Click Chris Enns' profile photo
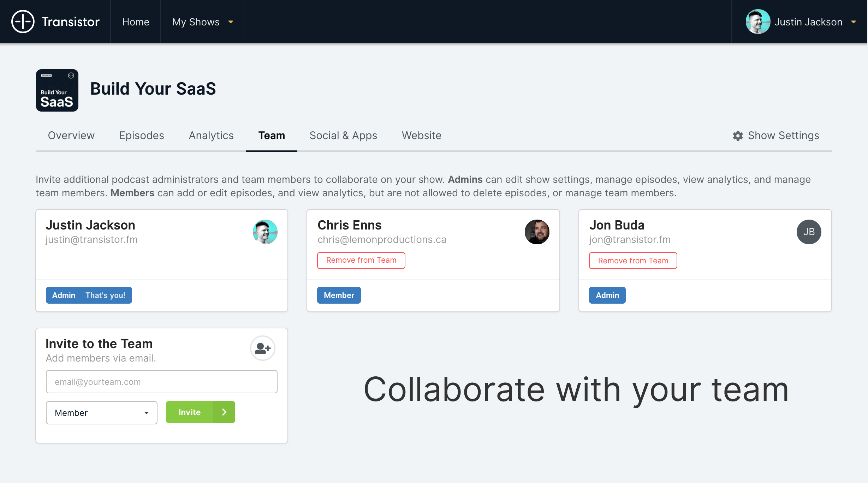 click(x=537, y=232)
